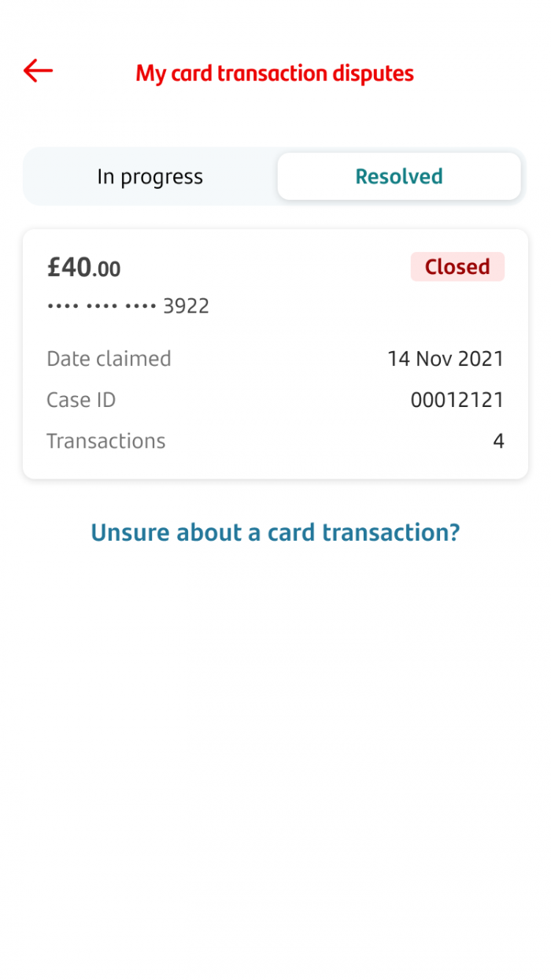Switch to the Resolved tab

tap(398, 176)
